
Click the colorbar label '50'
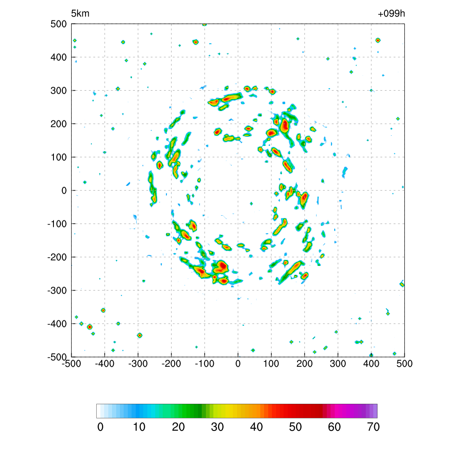pos(295,427)
